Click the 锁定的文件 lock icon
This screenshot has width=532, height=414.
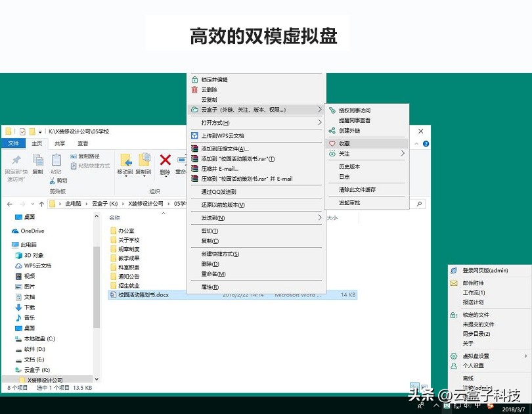point(453,314)
